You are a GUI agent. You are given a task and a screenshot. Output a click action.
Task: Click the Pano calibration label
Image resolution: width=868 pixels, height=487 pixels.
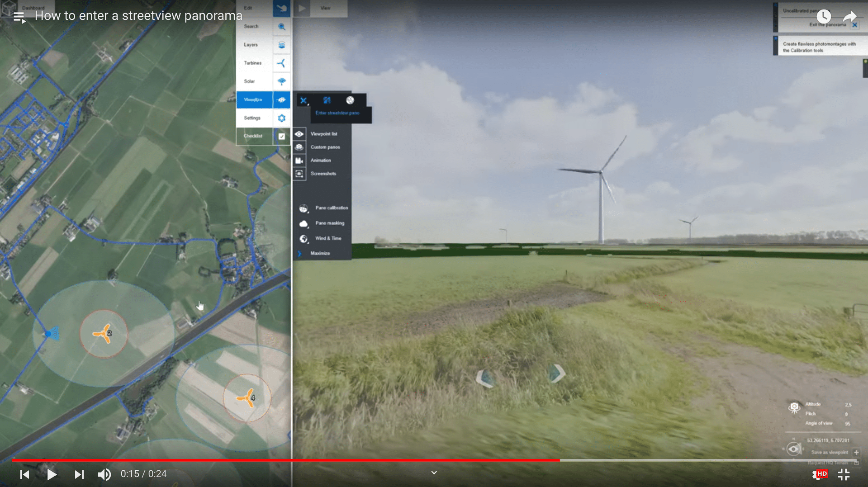[x=332, y=208]
